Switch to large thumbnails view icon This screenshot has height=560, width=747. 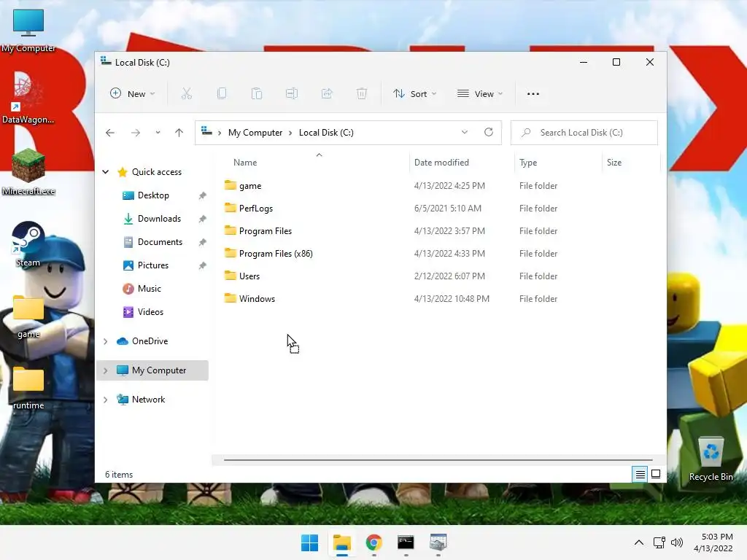(x=656, y=474)
